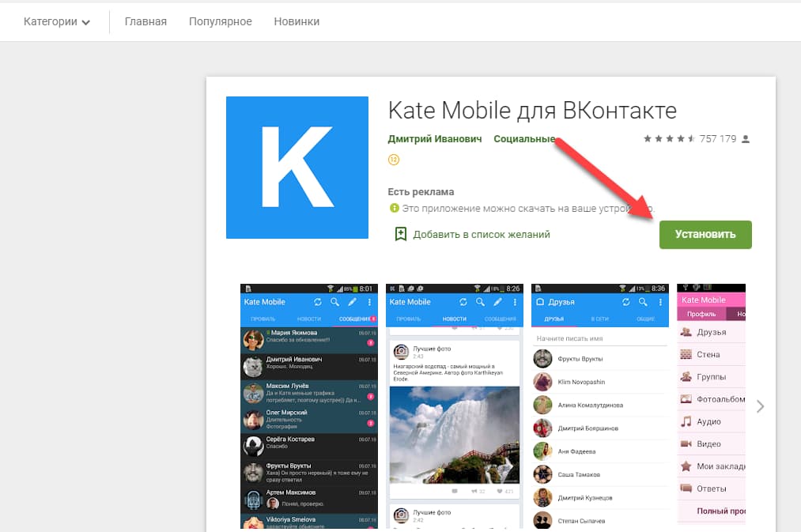The height and width of the screenshot is (532, 801).
Task: Click Видео entry in the pink screenshot
Action: [x=711, y=444]
